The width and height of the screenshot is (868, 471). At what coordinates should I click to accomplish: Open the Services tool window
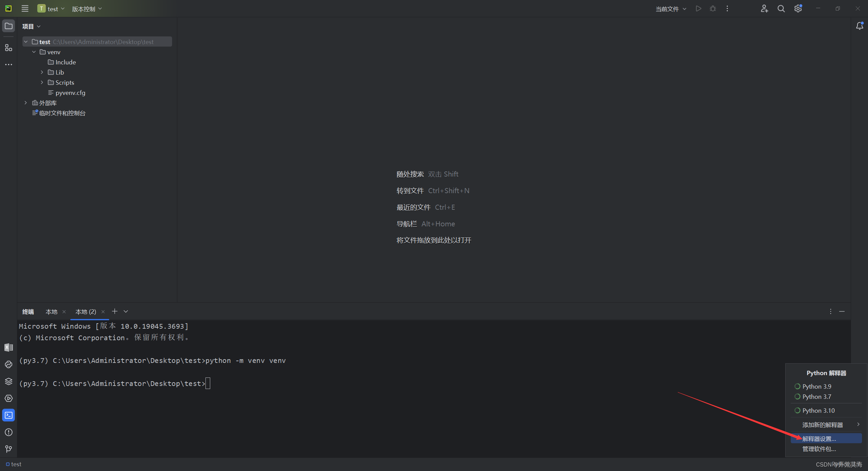(x=8, y=398)
